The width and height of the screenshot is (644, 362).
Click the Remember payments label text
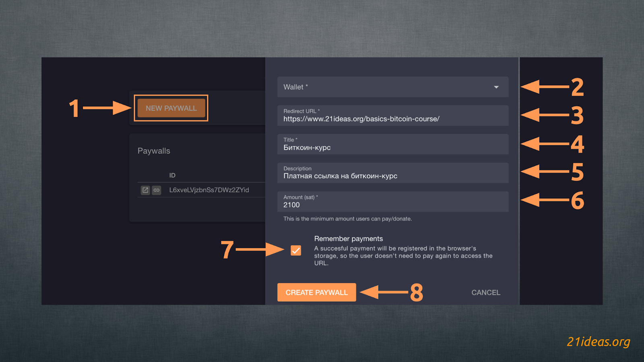349,239
